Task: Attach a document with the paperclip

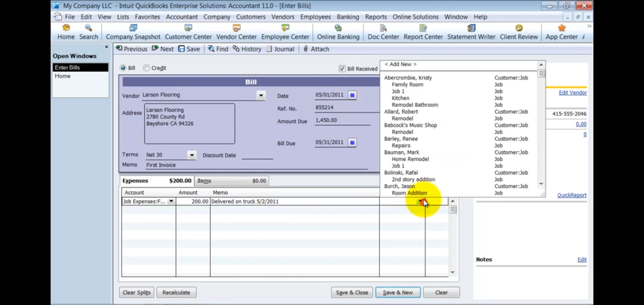Action: (x=316, y=49)
